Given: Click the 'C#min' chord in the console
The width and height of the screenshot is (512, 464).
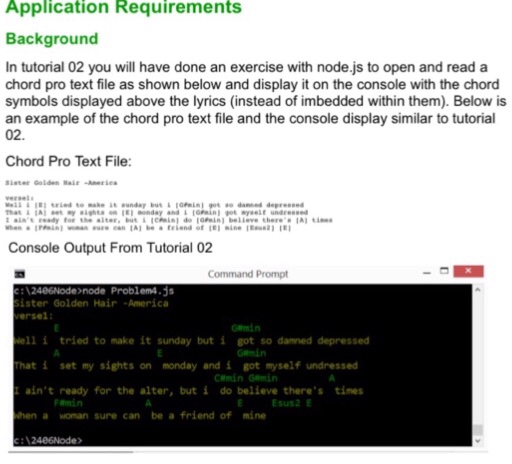Looking at the screenshot, I should [x=229, y=378].
